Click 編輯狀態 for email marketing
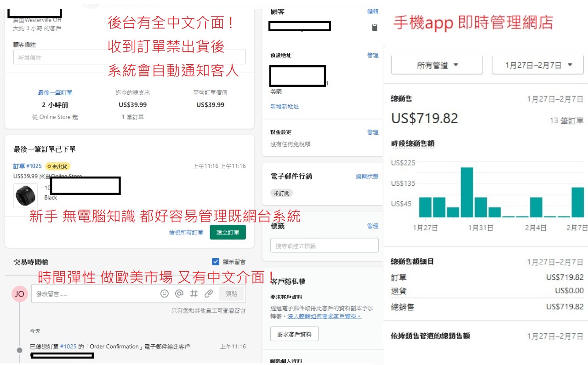588x365 pixels. click(367, 176)
